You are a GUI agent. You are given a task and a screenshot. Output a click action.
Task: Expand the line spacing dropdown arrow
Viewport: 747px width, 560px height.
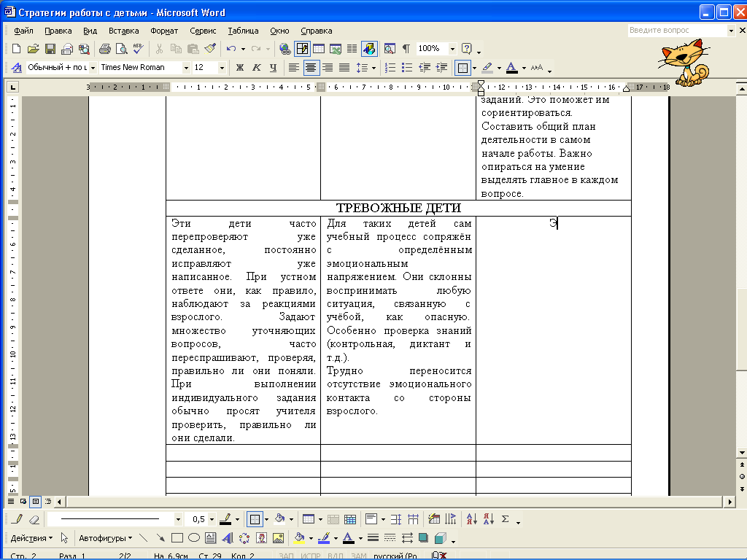click(374, 68)
